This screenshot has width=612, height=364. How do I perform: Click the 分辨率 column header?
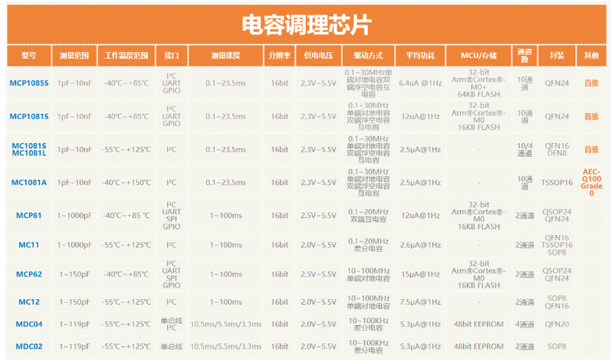tap(280, 56)
